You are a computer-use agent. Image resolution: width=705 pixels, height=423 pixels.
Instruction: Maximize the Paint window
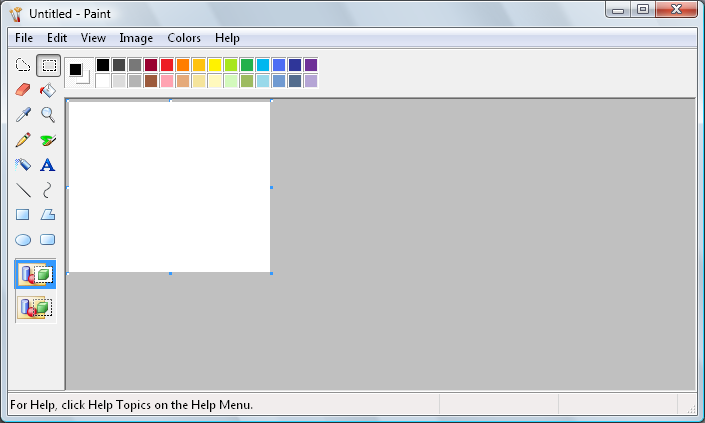(643, 9)
